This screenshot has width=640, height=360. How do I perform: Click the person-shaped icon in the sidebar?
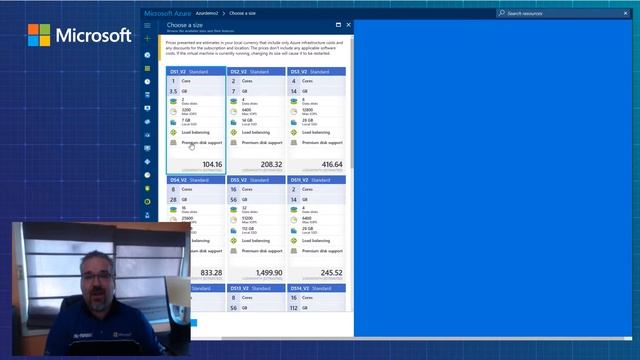pos(147,215)
